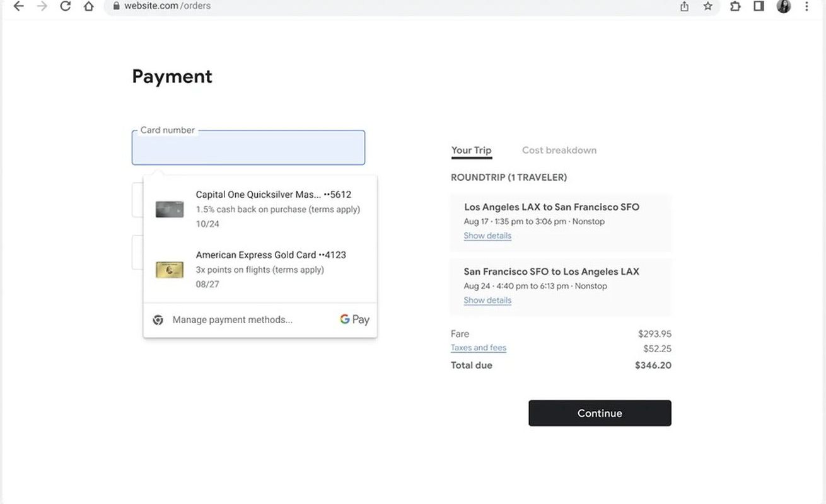This screenshot has width=826, height=504.
Task: Open the profile avatar menu
Action: [784, 6]
